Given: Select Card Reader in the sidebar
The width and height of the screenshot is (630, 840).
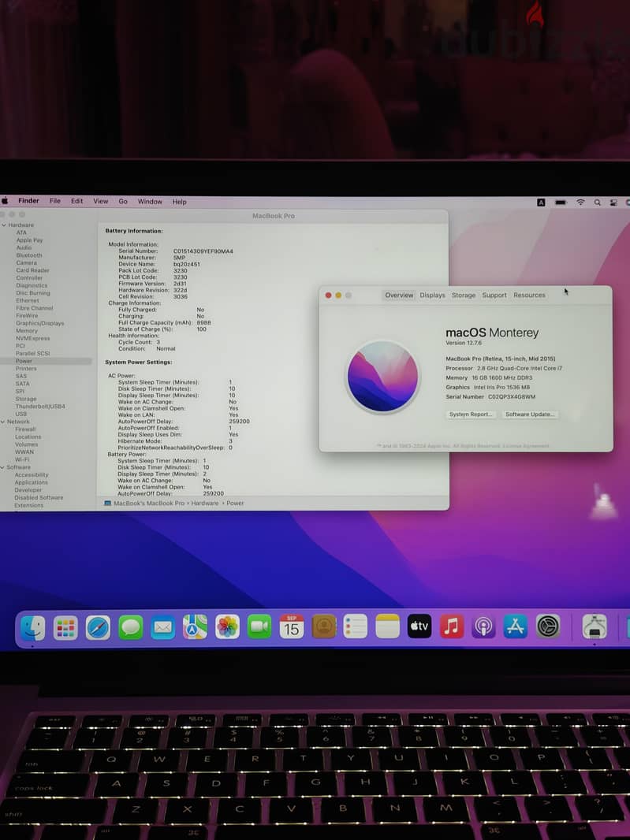Looking at the screenshot, I should click(x=32, y=270).
